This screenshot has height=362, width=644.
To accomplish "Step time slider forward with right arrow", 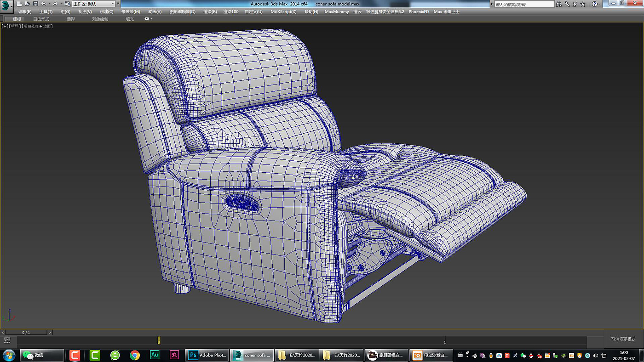I will [50, 332].
